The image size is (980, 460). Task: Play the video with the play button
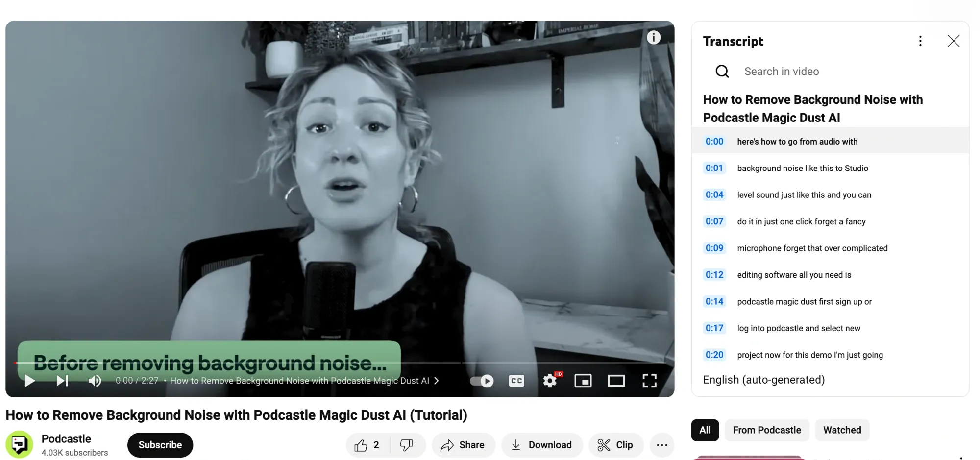29,381
